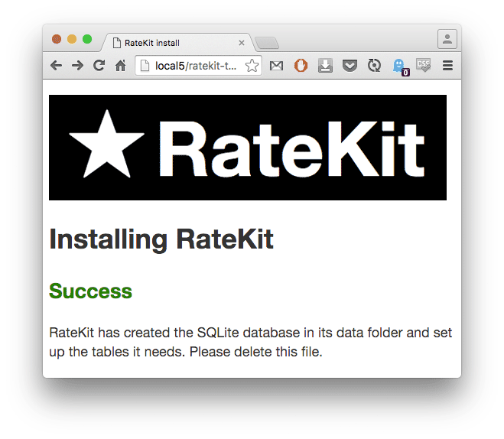This screenshot has width=504, height=439.
Task: Click the circular clock-arrow extension icon
Action: pos(374,66)
